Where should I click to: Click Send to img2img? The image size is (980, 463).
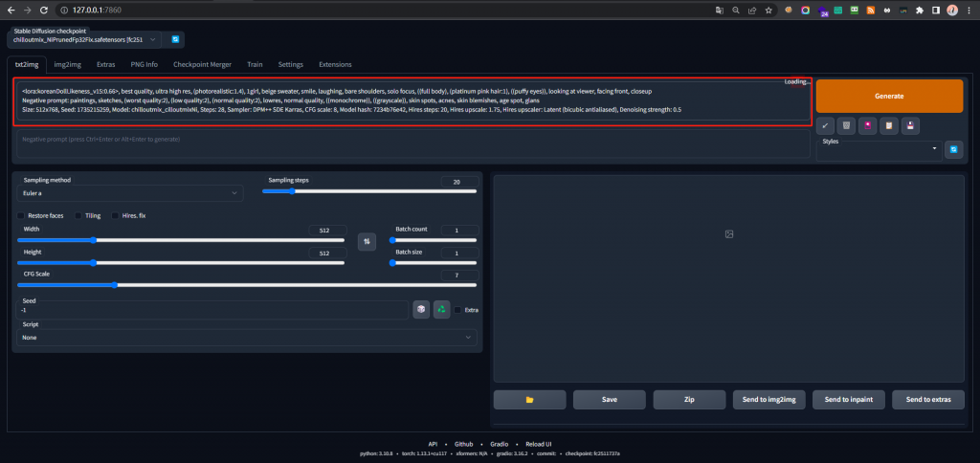[x=768, y=399]
